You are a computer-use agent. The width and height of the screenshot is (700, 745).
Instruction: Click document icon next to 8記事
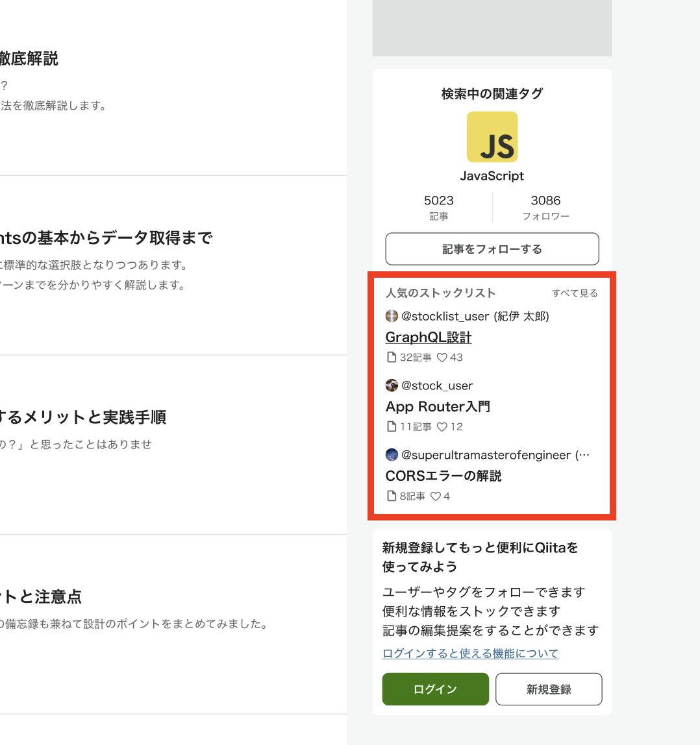pyautogui.click(x=392, y=496)
